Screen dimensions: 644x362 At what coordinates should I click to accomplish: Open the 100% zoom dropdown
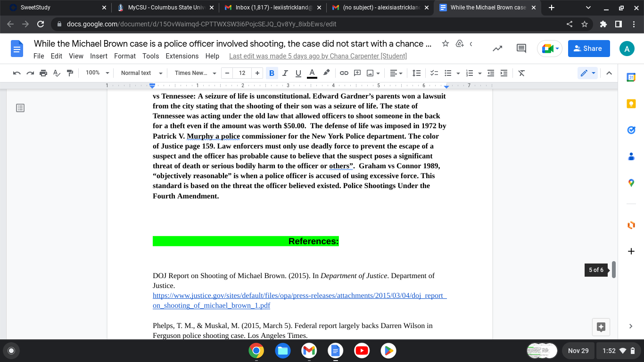point(97,73)
